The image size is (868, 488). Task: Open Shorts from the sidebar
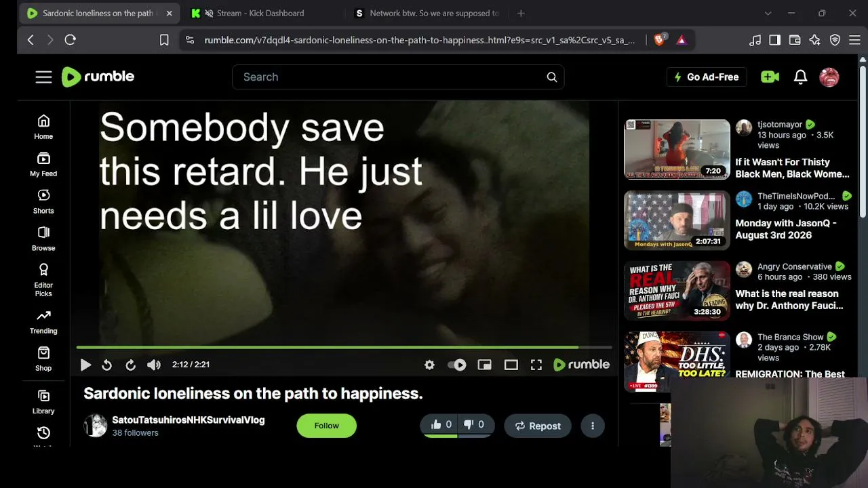(43, 201)
